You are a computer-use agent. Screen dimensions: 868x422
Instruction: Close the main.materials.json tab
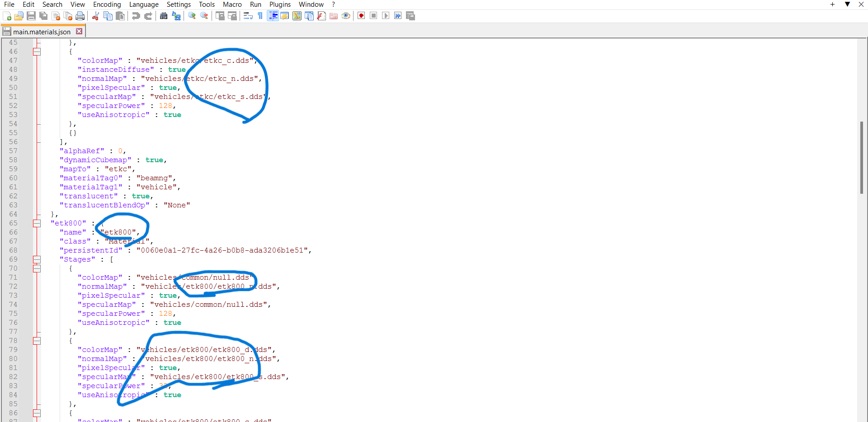[x=79, y=31]
